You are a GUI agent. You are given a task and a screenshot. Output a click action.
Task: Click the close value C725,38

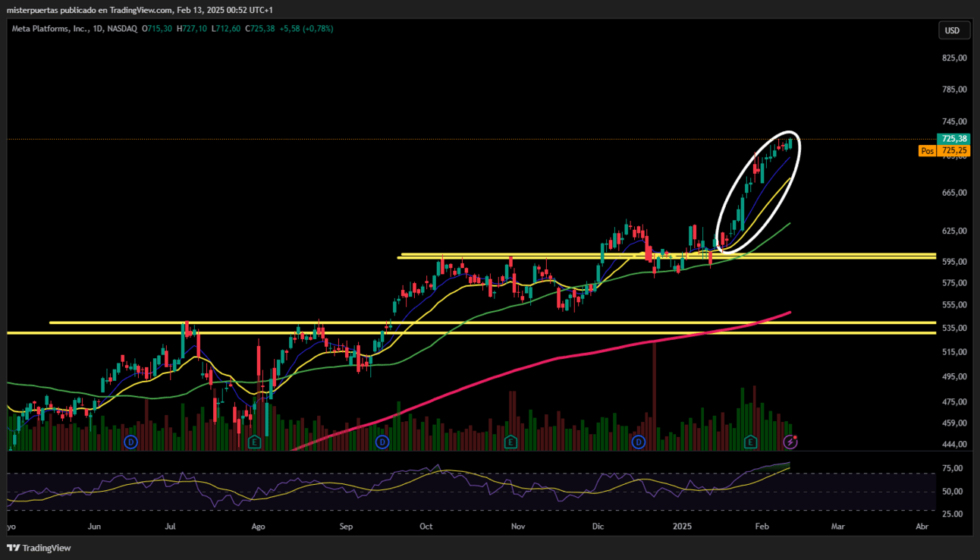(259, 29)
